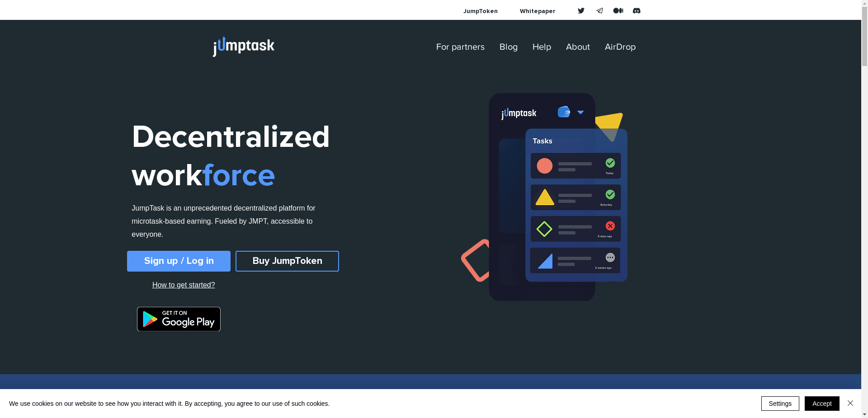Open the Telegram channel icon
The height and width of the screenshot is (418, 868).
(599, 10)
